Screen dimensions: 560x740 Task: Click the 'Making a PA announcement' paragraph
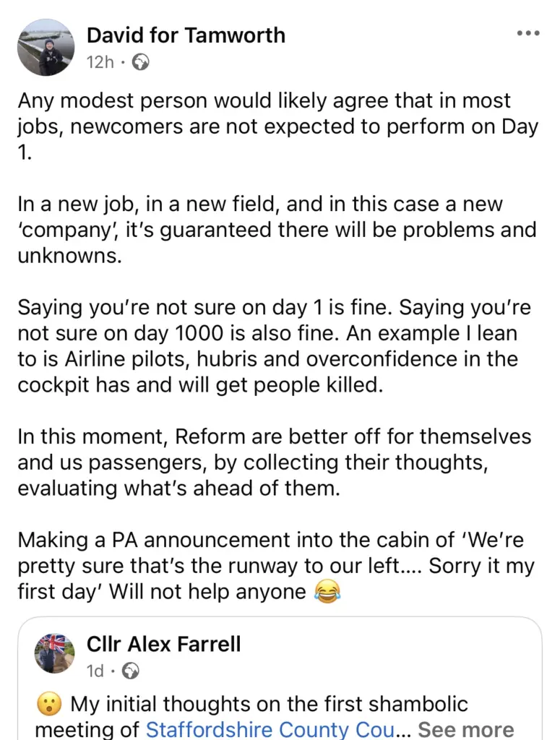click(x=276, y=566)
